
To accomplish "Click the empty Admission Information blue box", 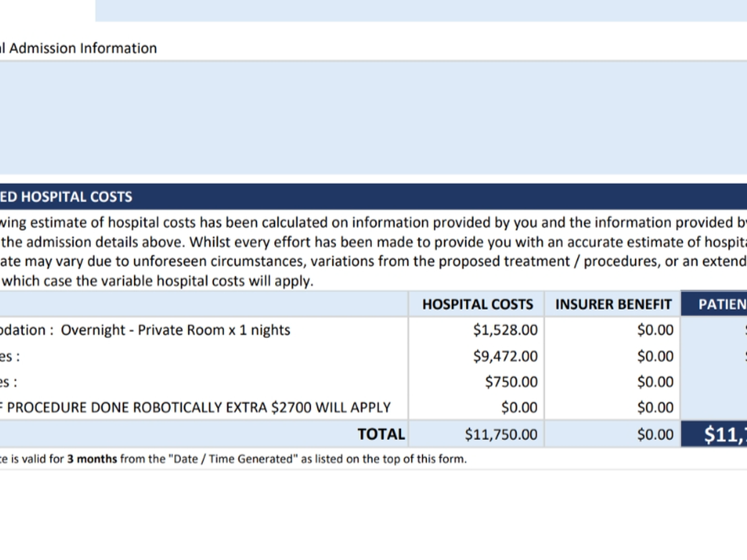I will (x=374, y=118).
